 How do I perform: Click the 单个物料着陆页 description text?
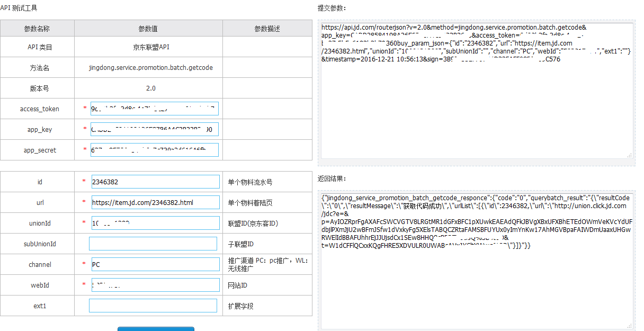(251, 203)
